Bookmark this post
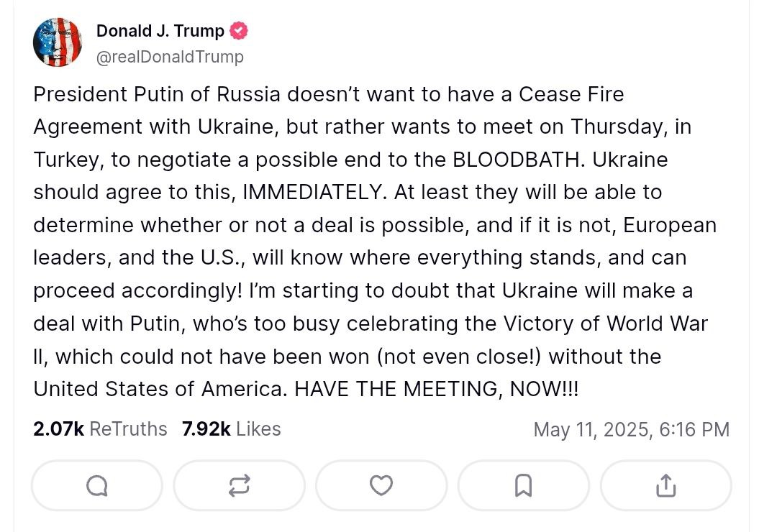 (x=523, y=486)
